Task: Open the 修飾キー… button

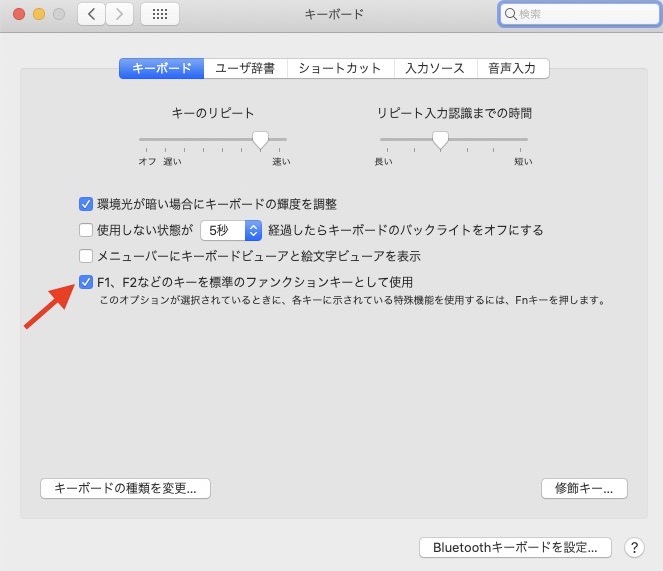Action: (584, 489)
